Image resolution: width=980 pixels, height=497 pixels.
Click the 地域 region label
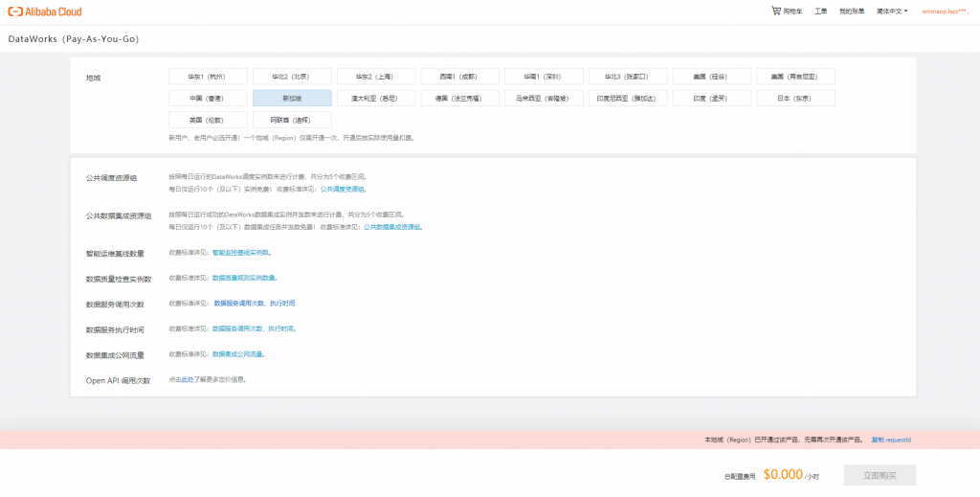point(93,79)
